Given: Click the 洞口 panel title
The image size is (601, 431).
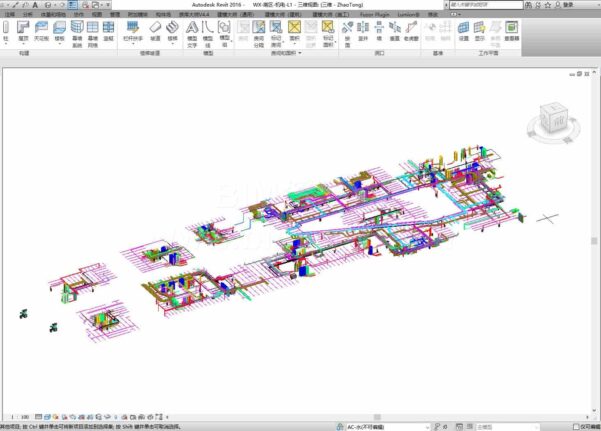Looking at the screenshot, I should [379, 53].
